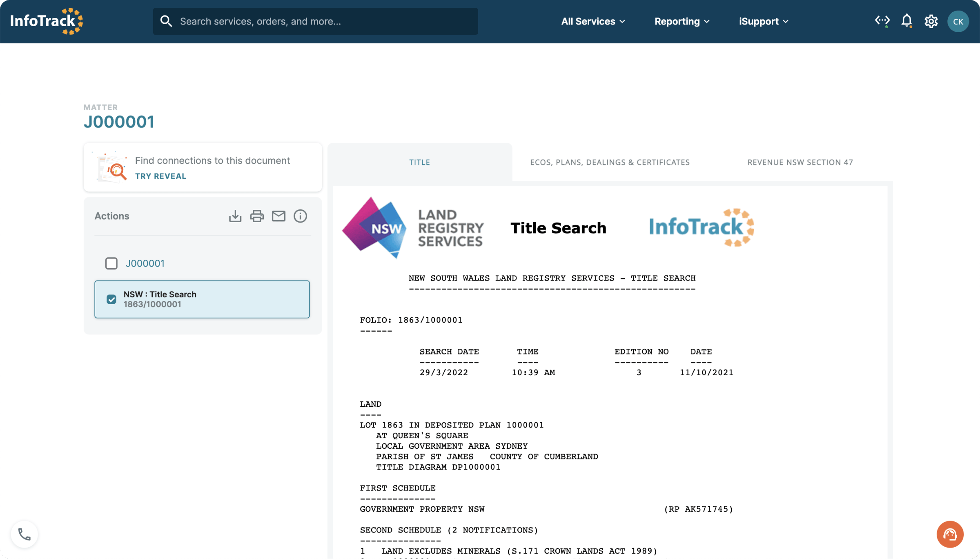Click the InfoTrack notification bell icon
The width and height of the screenshot is (980, 559).
906,21
